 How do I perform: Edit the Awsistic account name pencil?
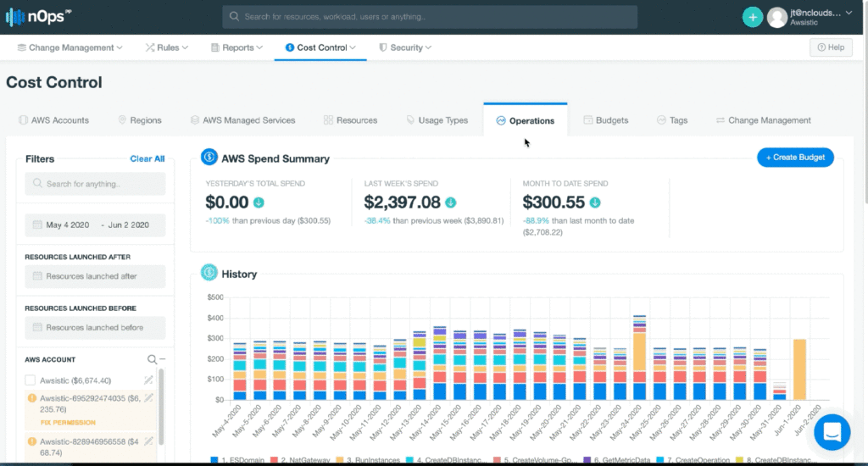(148, 380)
